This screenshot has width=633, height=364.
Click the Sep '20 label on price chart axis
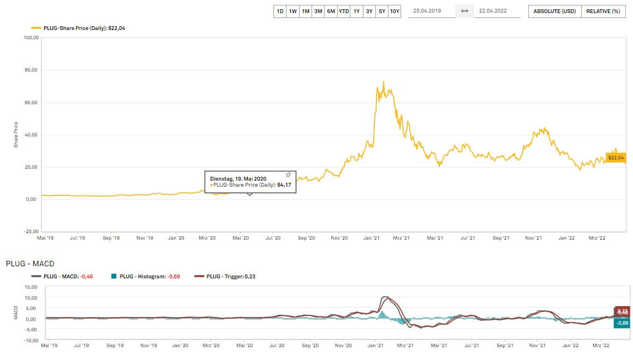pos(307,238)
